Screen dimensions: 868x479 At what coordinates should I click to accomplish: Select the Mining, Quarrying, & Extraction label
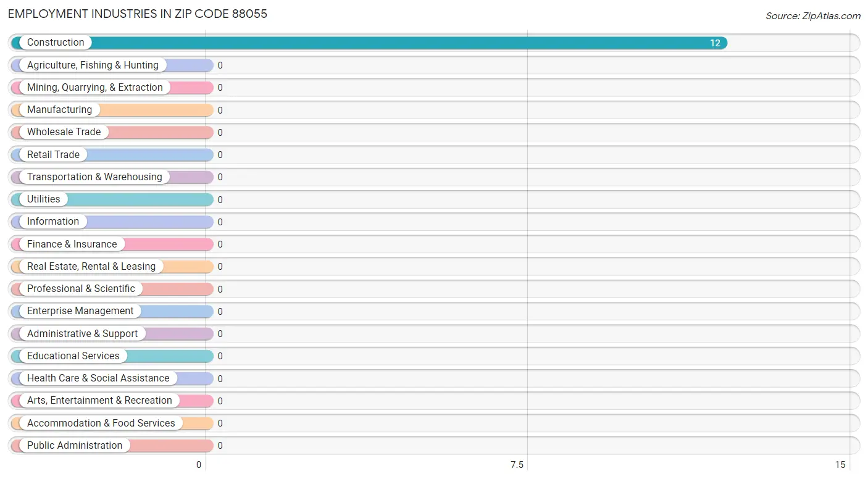point(95,88)
